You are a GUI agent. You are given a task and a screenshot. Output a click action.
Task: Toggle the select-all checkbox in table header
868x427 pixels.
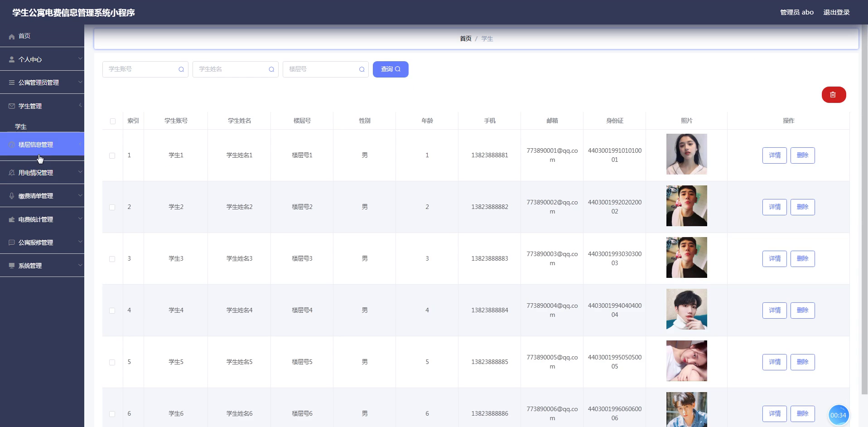pos(113,121)
